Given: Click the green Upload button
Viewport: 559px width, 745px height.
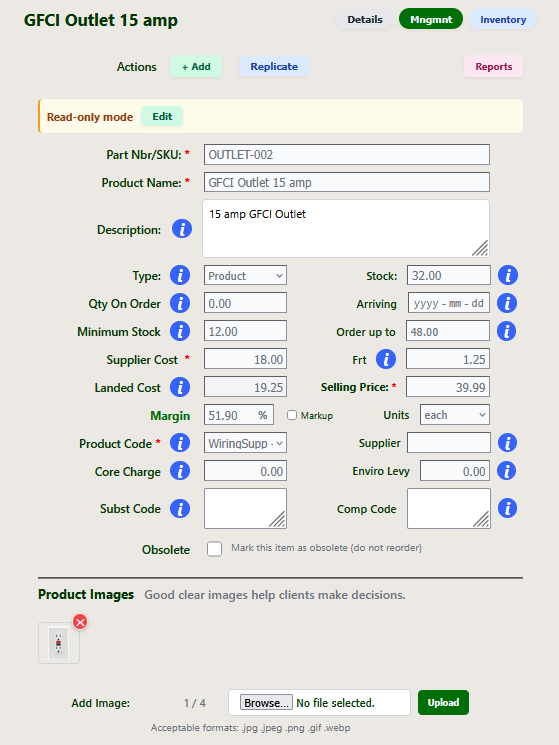Looking at the screenshot, I should 443,702.
